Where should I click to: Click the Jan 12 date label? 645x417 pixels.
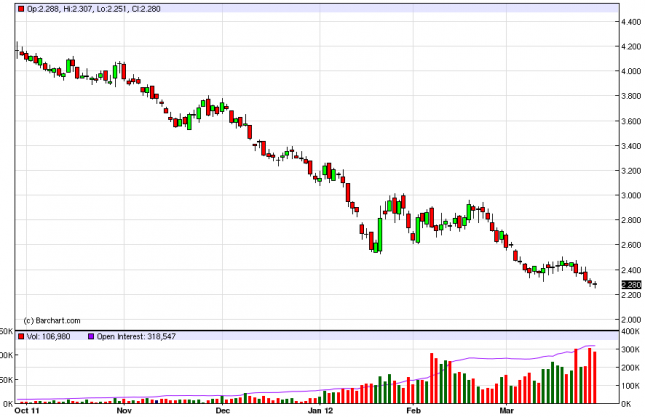320,410
